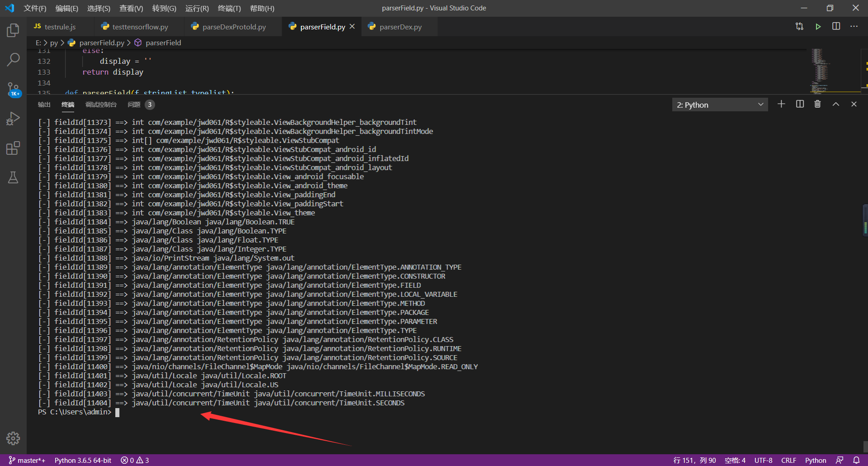Screen dimensions: 868x466
Task: Click the master branch indicator
Action: [x=27, y=460]
